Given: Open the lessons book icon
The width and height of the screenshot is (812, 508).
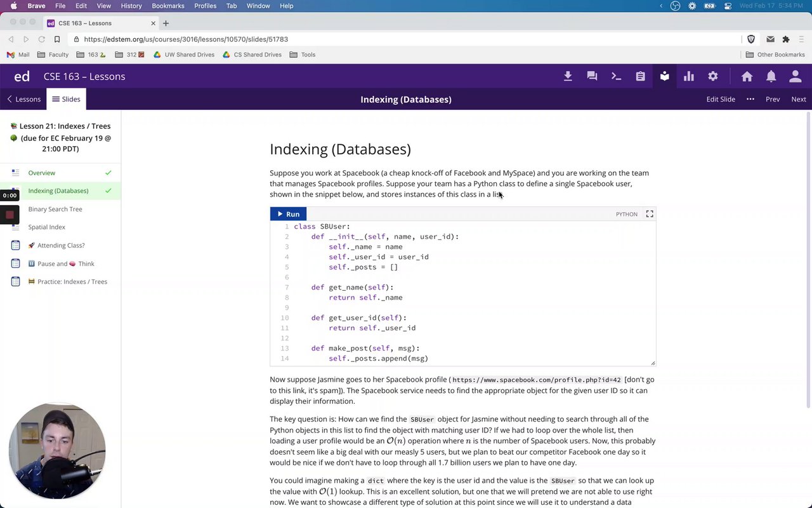Looking at the screenshot, I should (x=664, y=76).
